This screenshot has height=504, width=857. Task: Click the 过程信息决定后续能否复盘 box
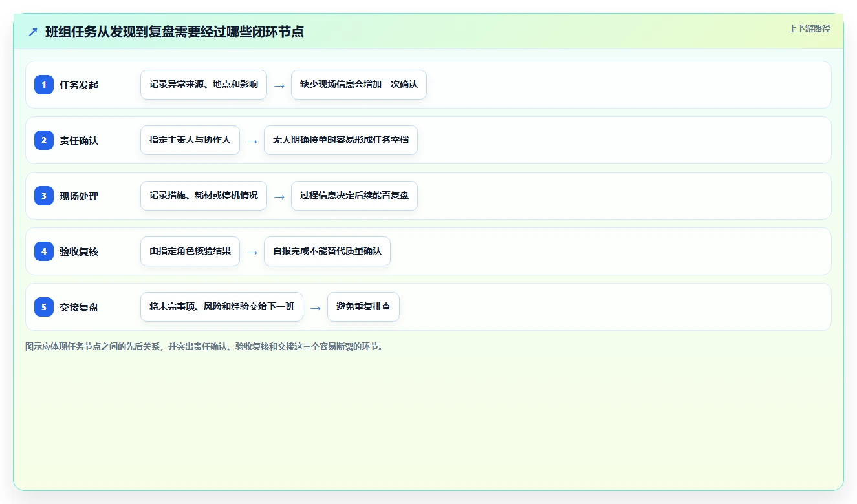(354, 196)
